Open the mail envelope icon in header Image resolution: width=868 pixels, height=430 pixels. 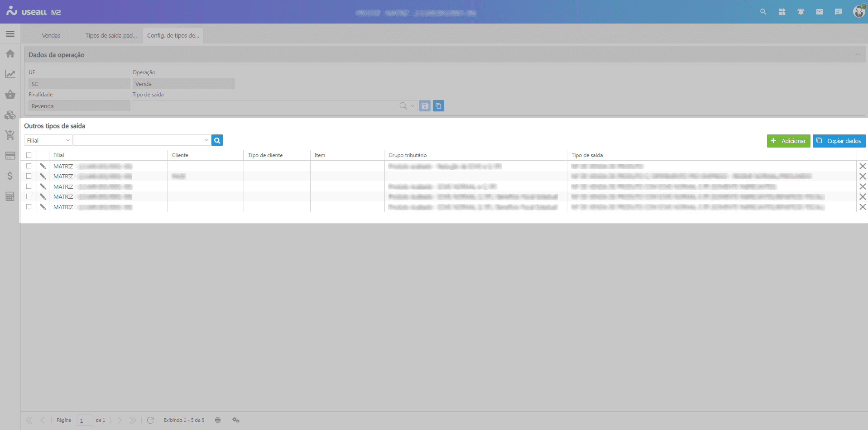tap(819, 12)
